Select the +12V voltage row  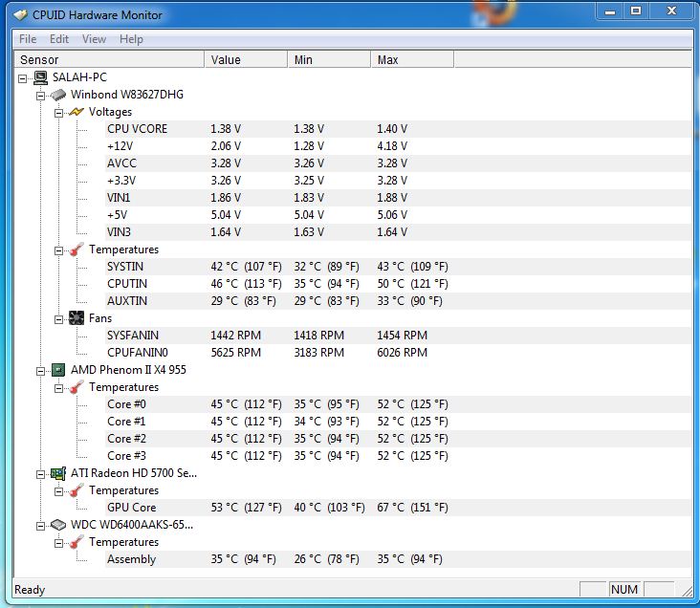[398, 146]
